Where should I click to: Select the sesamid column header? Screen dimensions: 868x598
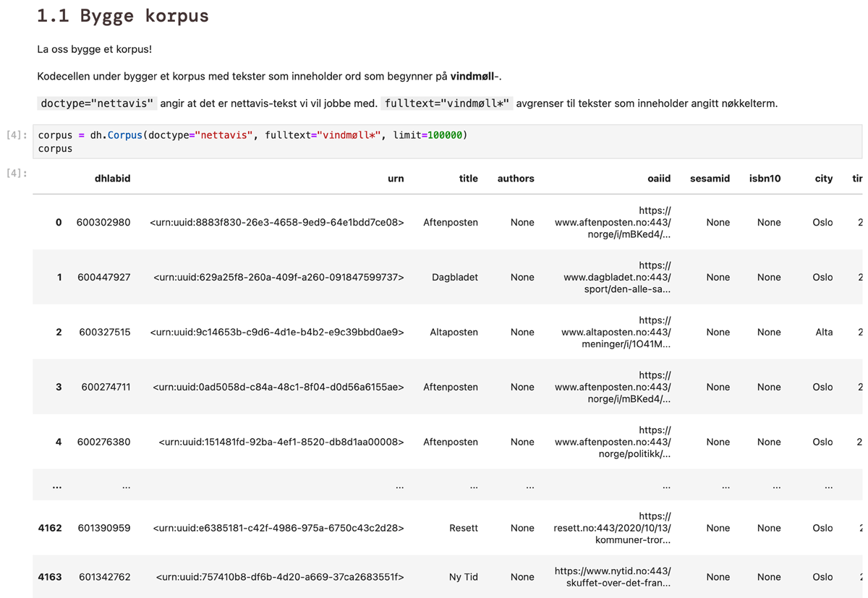pos(710,179)
